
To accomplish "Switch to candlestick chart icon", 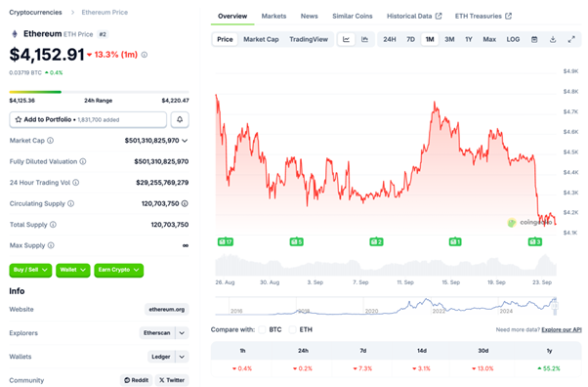I will pos(364,39).
